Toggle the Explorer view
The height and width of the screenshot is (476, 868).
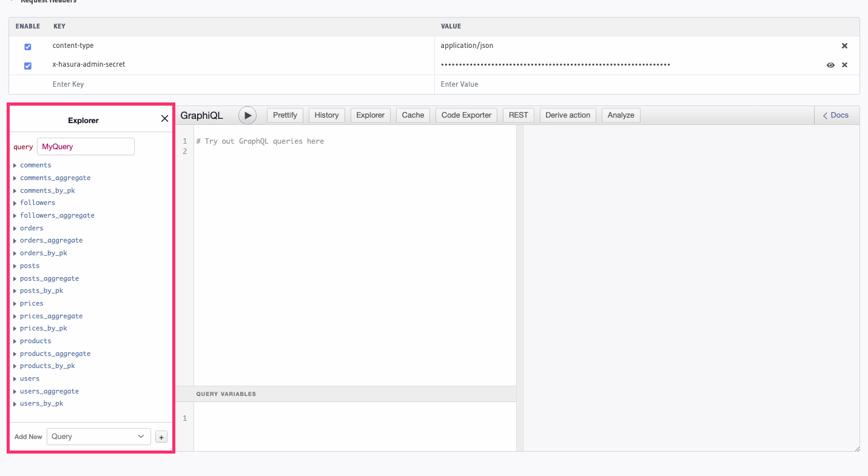point(370,115)
